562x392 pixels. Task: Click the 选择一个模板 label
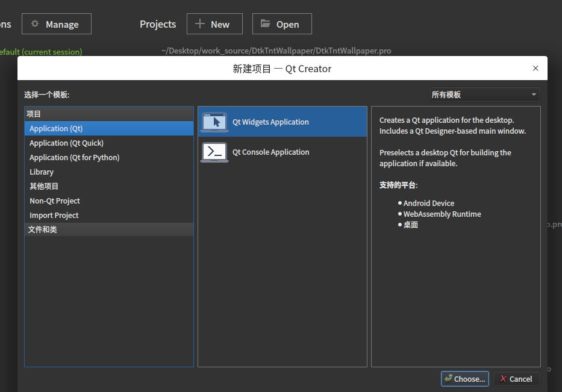point(46,95)
